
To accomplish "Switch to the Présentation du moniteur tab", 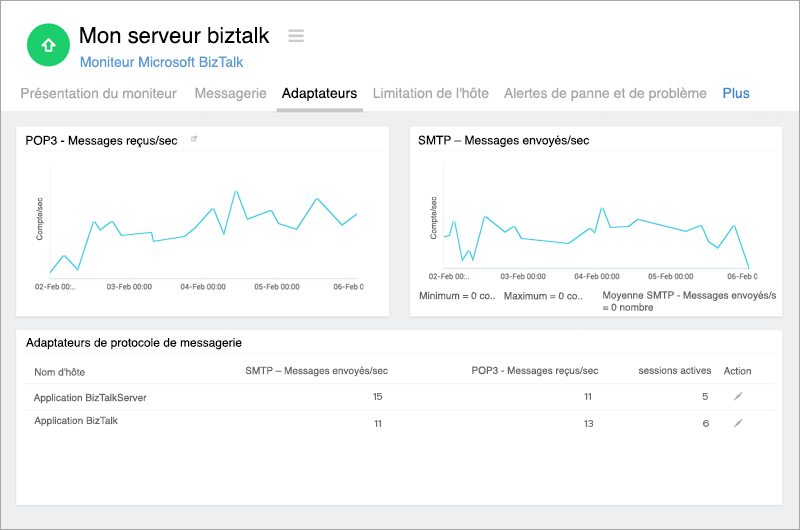I will pyautogui.click(x=99, y=93).
